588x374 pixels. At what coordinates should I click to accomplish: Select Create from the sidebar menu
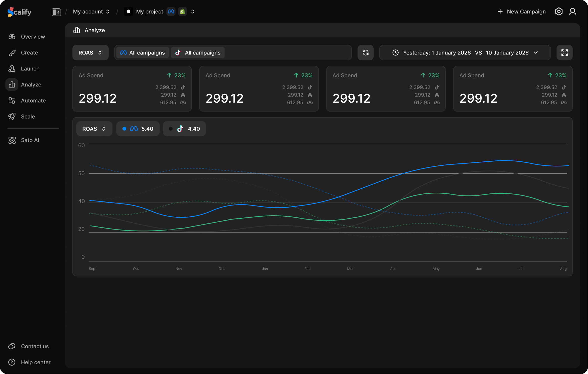tap(29, 52)
